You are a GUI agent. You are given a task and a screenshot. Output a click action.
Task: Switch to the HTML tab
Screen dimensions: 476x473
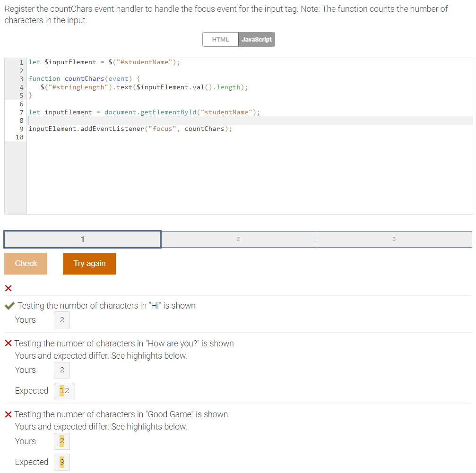point(220,39)
